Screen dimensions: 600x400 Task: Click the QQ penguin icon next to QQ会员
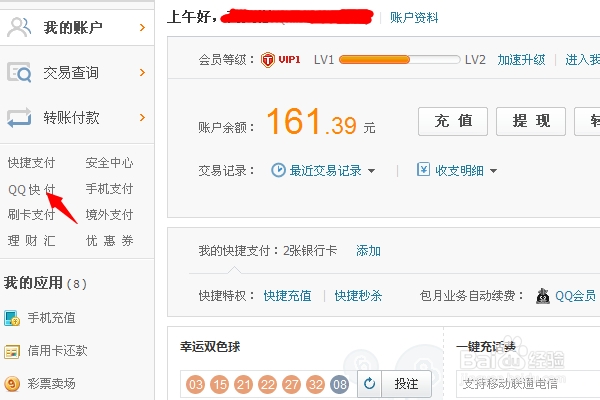coord(543,296)
